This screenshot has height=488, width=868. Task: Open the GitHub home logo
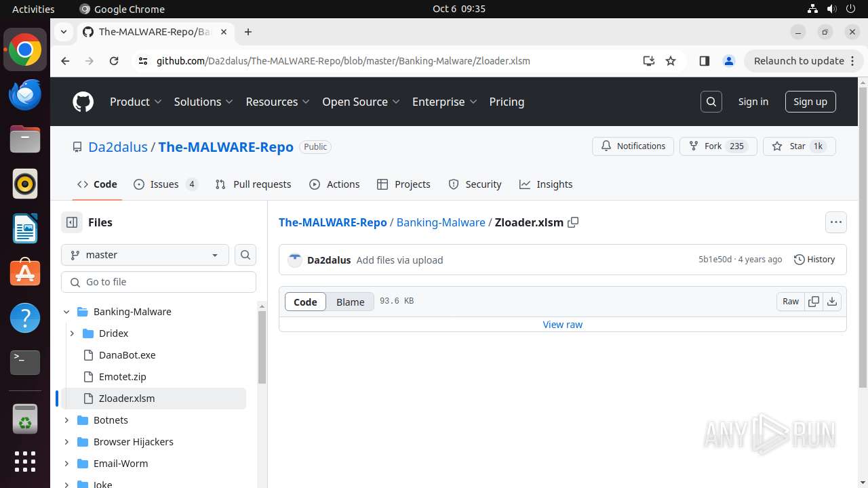click(83, 102)
